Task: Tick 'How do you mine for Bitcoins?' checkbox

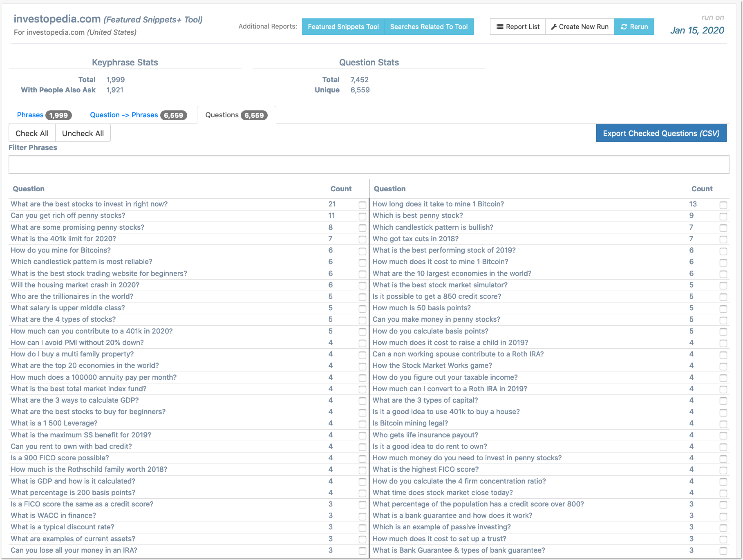Action: pyautogui.click(x=363, y=251)
